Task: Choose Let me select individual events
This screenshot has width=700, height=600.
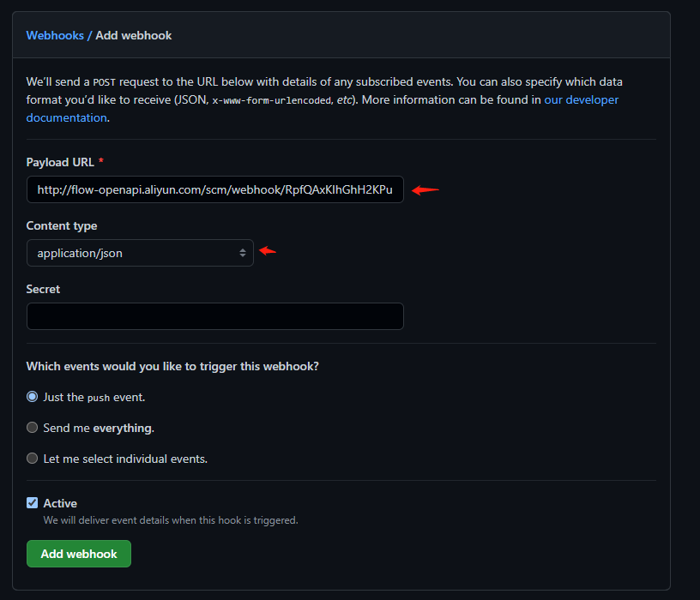Action: click(32, 458)
